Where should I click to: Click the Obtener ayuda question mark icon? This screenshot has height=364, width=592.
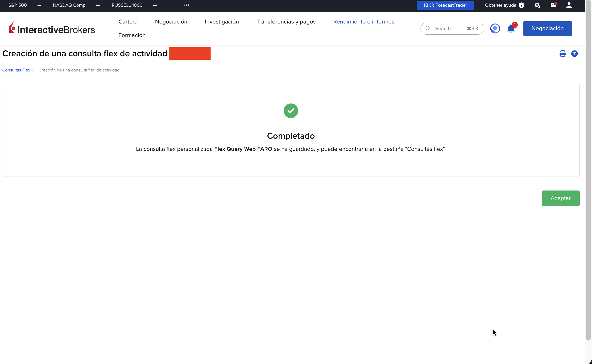pos(522,5)
